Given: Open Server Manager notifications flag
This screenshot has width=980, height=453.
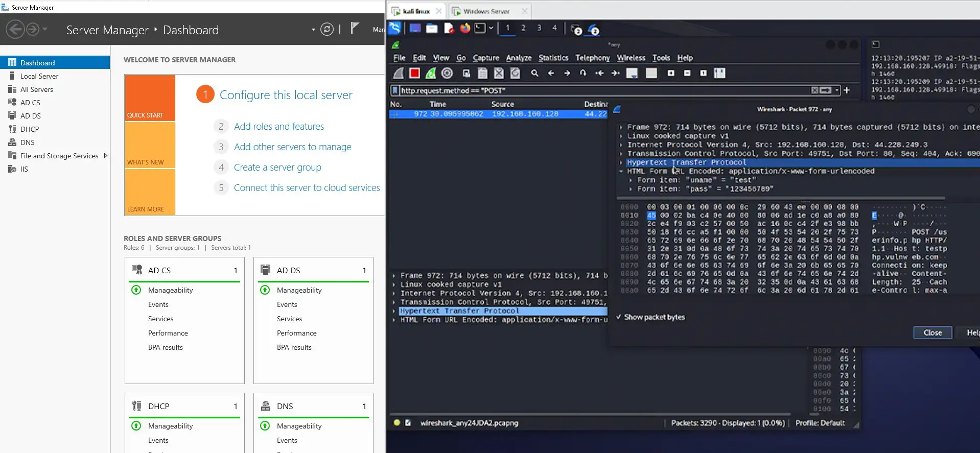Looking at the screenshot, I should (x=355, y=29).
